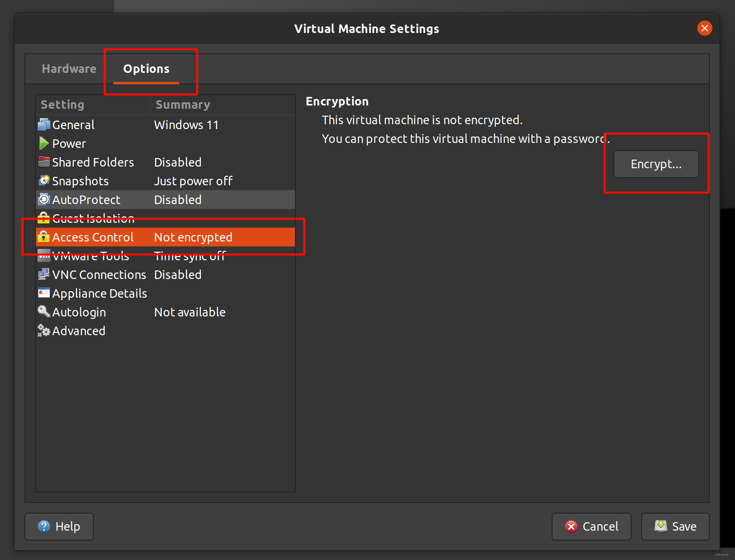735x560 pixels.
Task: Click the Shared Folders red folder icon
Action: click(44, 162)
